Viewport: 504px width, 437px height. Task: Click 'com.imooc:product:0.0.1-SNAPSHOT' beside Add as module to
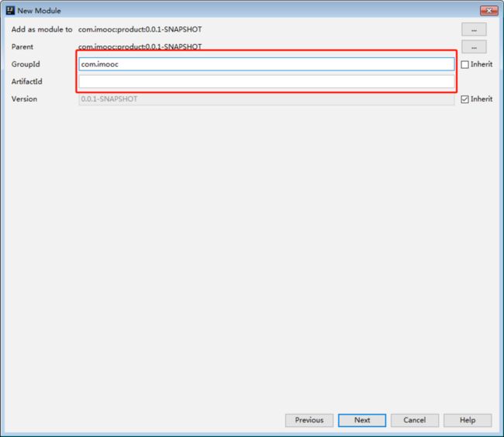140,29
